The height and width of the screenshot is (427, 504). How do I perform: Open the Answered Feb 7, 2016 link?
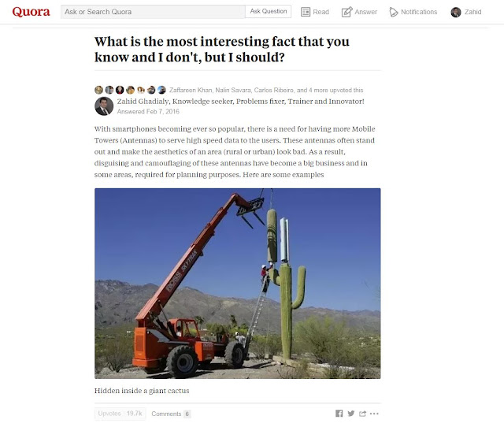[148, 112]
